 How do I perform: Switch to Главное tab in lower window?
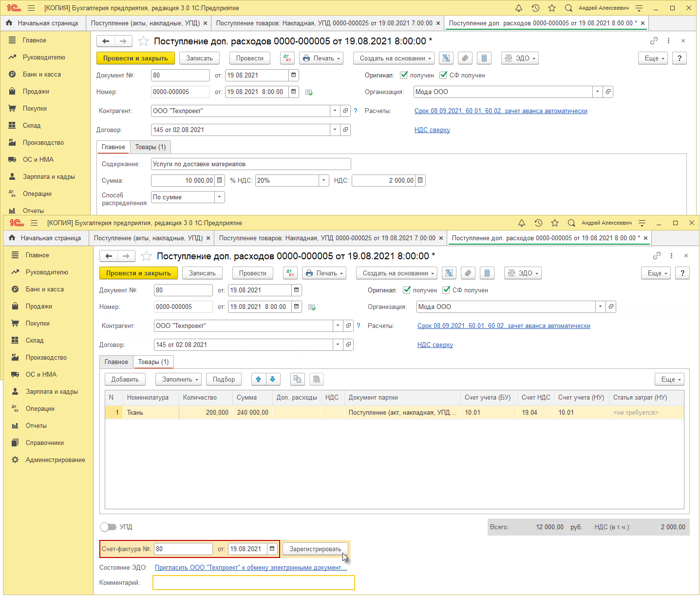[116, 362]
